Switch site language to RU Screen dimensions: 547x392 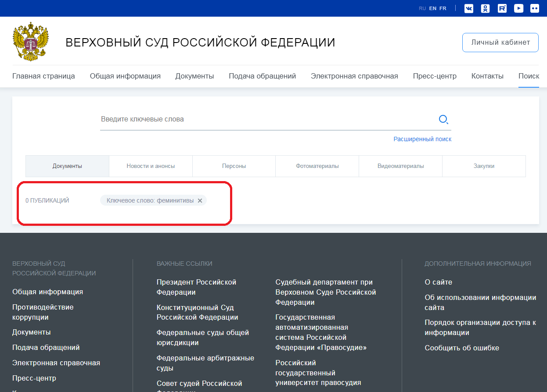pos(422,8)
